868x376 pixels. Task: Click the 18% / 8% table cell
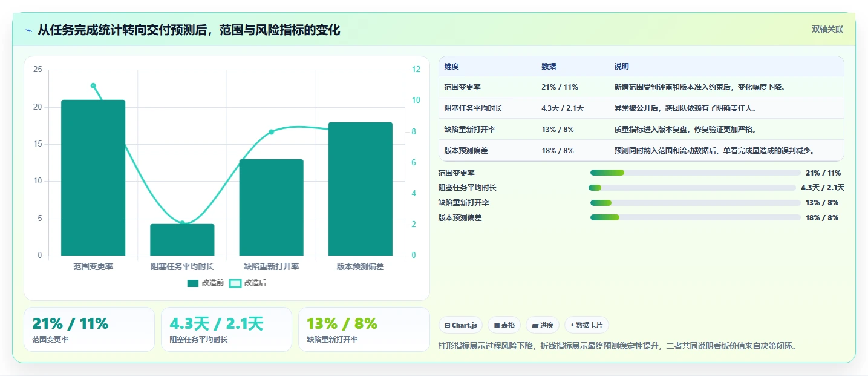557,151
